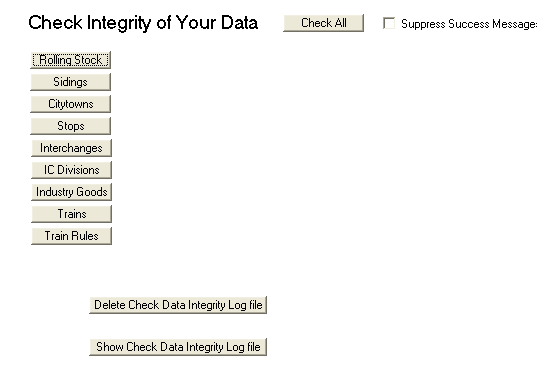Viewport: 555px width, 384px height.
Task: Delete Check Data Integrity Log file
Action: coord(178,305)
